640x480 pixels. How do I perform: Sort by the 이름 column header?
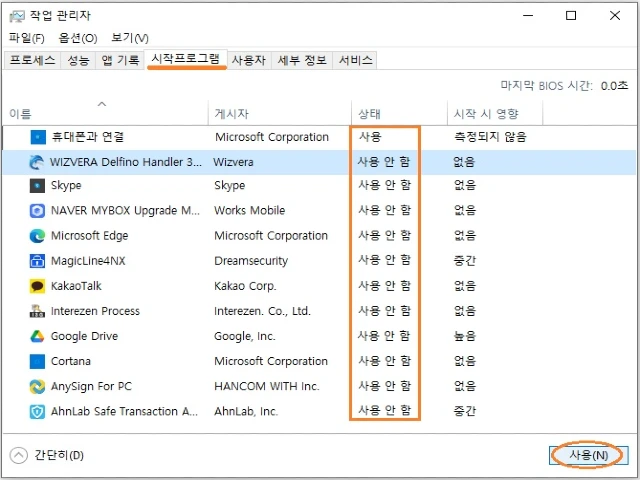(x=105, y=113)
